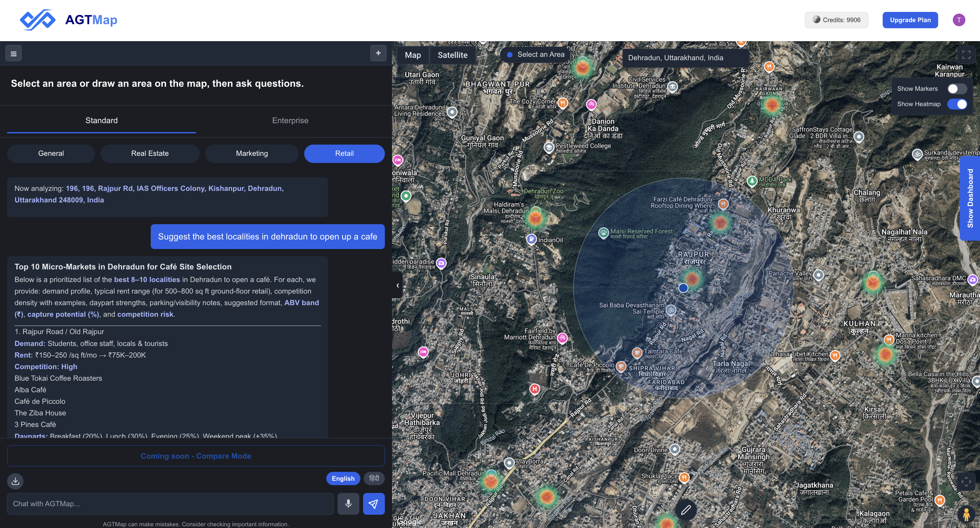Viewport: 980px width, 528px height.
Task: Select the Real Estate category tab
Action: 149,154
